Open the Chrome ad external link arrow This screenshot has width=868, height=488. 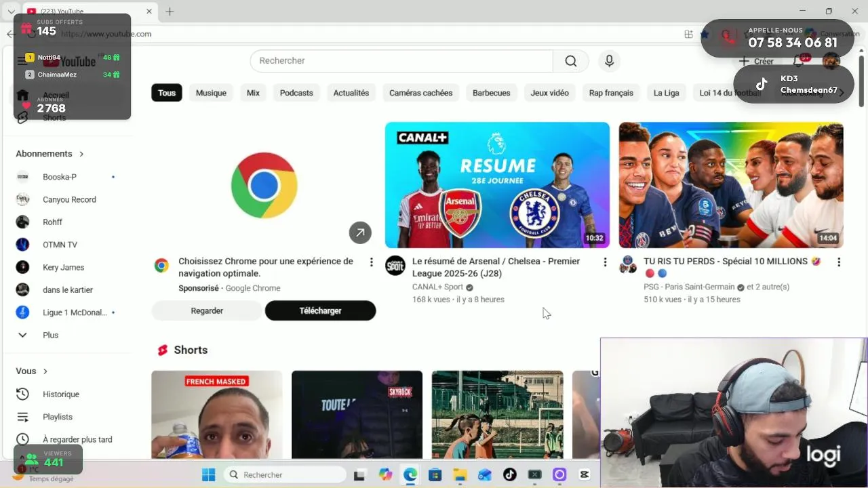[360, 232]
